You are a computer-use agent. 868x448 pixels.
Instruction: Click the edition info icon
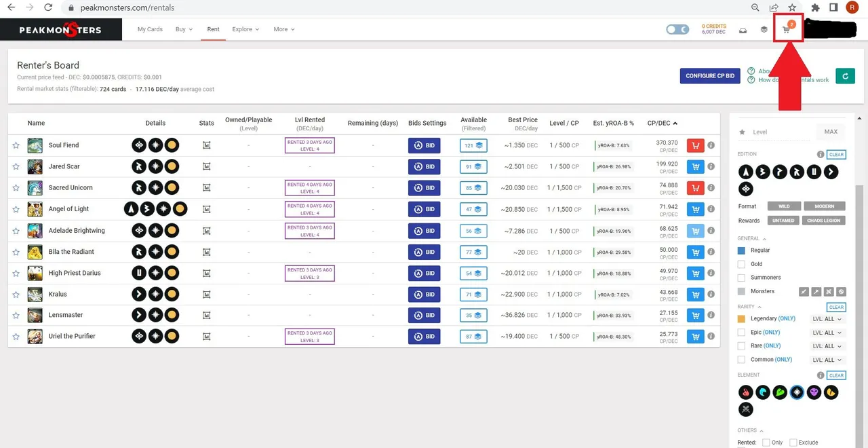click(821, 155)
